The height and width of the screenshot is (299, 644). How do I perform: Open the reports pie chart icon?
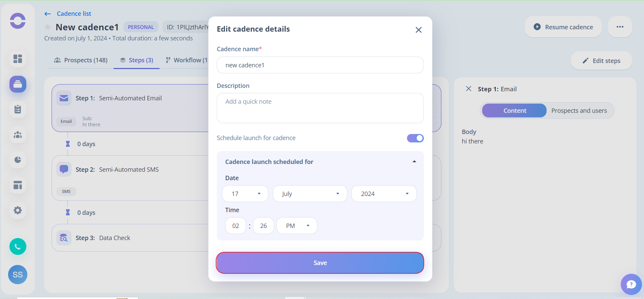click(x=18, y=160)
